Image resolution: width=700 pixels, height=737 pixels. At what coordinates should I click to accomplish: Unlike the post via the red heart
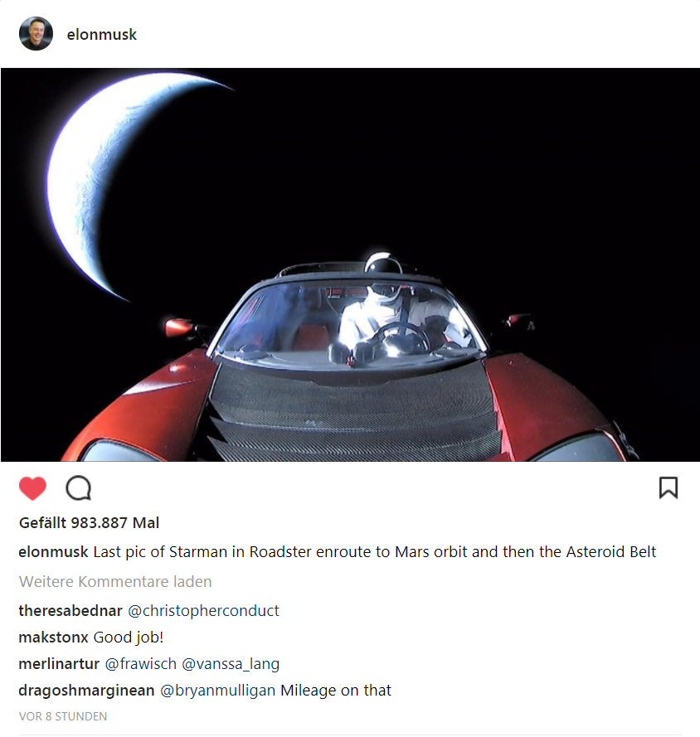32,488
